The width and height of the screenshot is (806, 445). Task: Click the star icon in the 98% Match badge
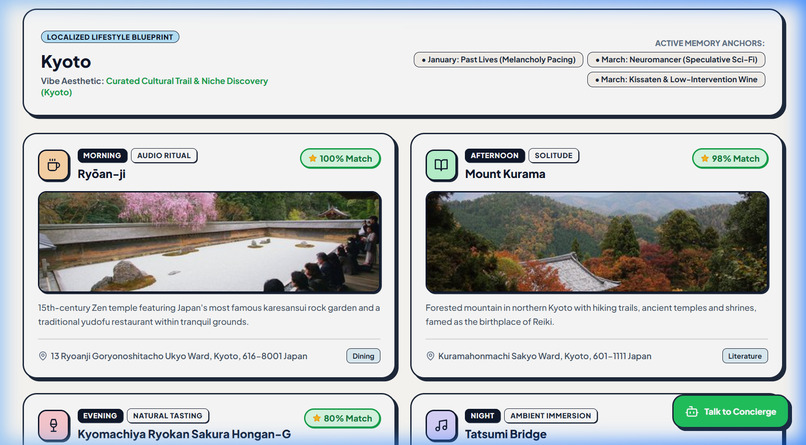[x=704, y=158]
